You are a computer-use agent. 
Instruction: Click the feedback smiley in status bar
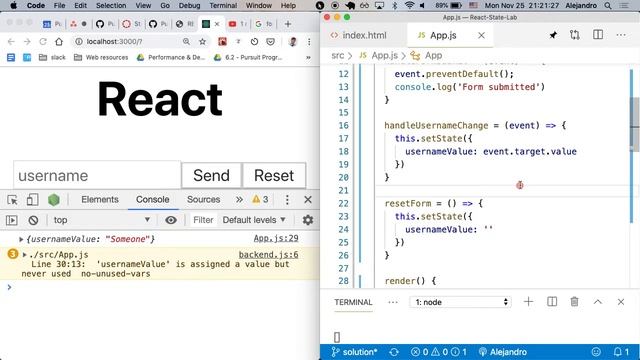[x=596, y=352]
